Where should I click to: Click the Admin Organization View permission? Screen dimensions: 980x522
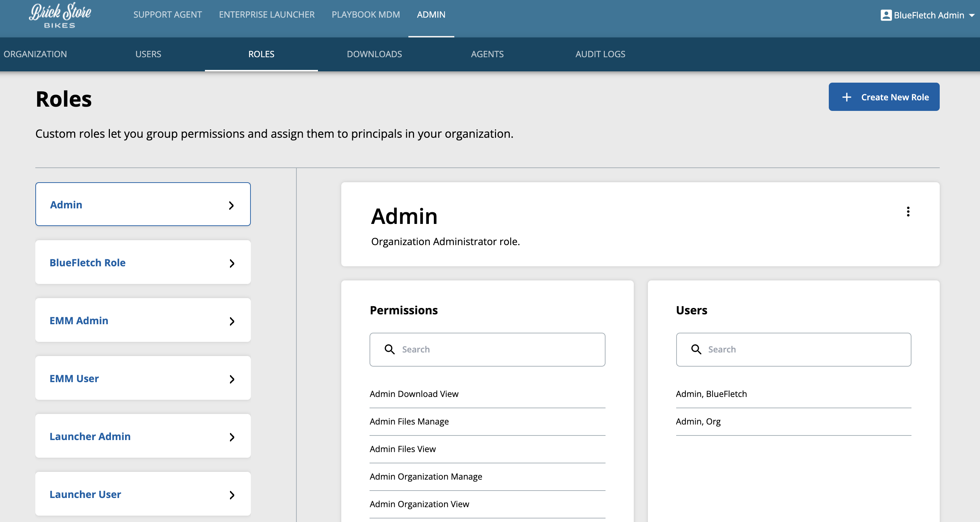[x=487, y=504]
